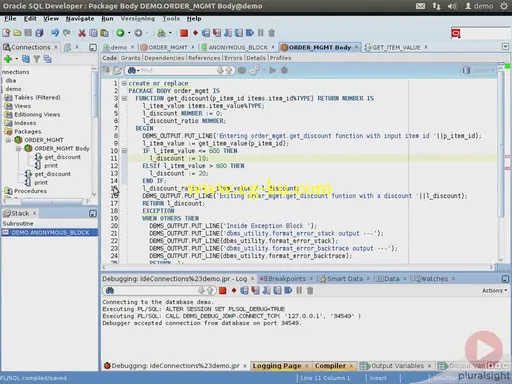Click green plus New Connection icon
The width and height of the screenshot is (512, 384).
[x=8, y=59]
